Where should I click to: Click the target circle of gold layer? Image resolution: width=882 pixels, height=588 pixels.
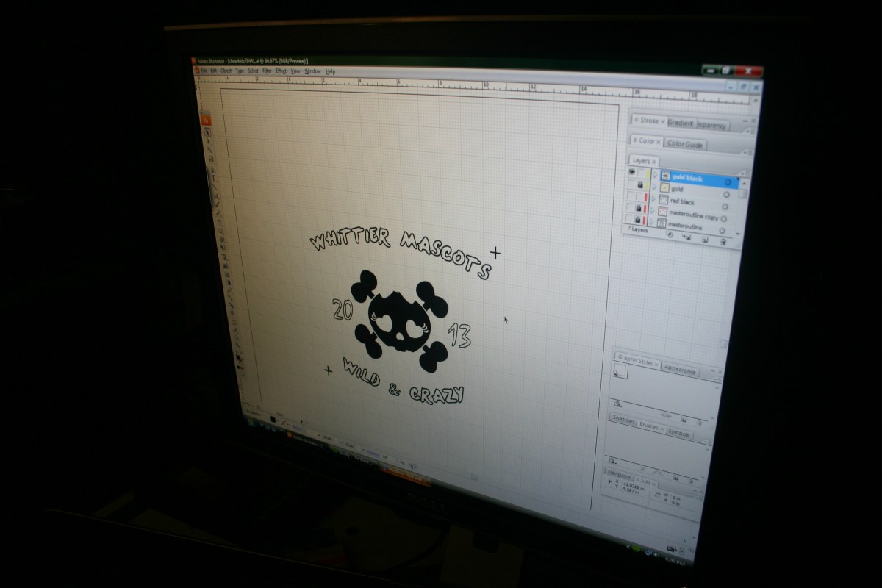coord(726,195)
